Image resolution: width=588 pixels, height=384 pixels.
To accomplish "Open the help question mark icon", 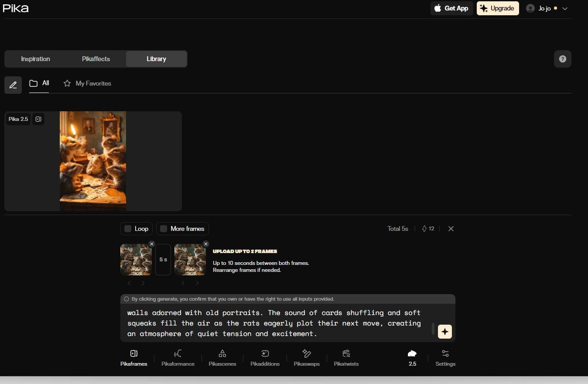I will (562, 59).
